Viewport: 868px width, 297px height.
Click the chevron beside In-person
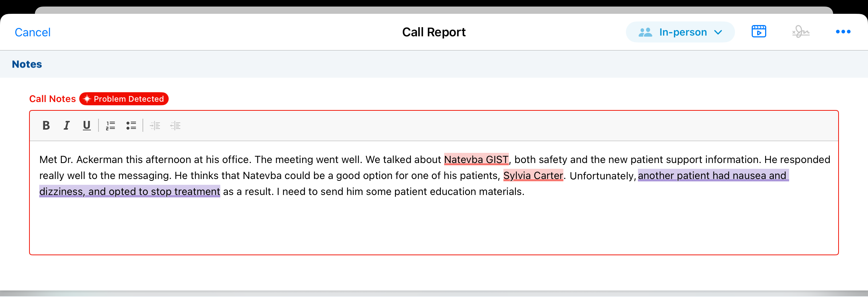coord(718,32)
